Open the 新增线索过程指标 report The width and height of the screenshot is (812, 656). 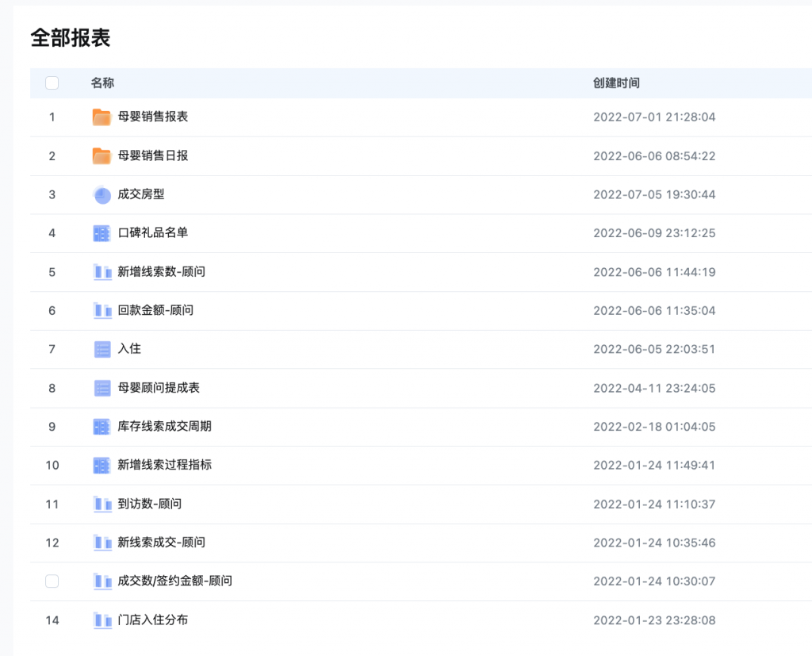tap(164, 465)
